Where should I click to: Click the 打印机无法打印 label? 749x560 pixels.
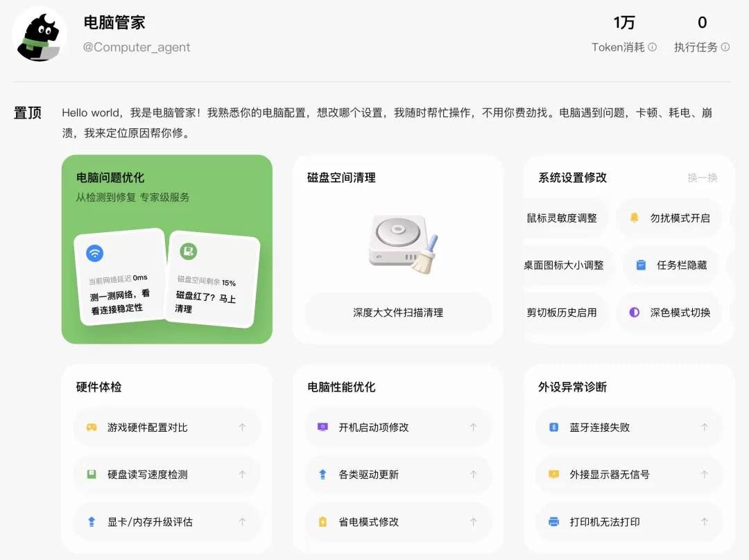pyautogui.click(x=605, y=522)
